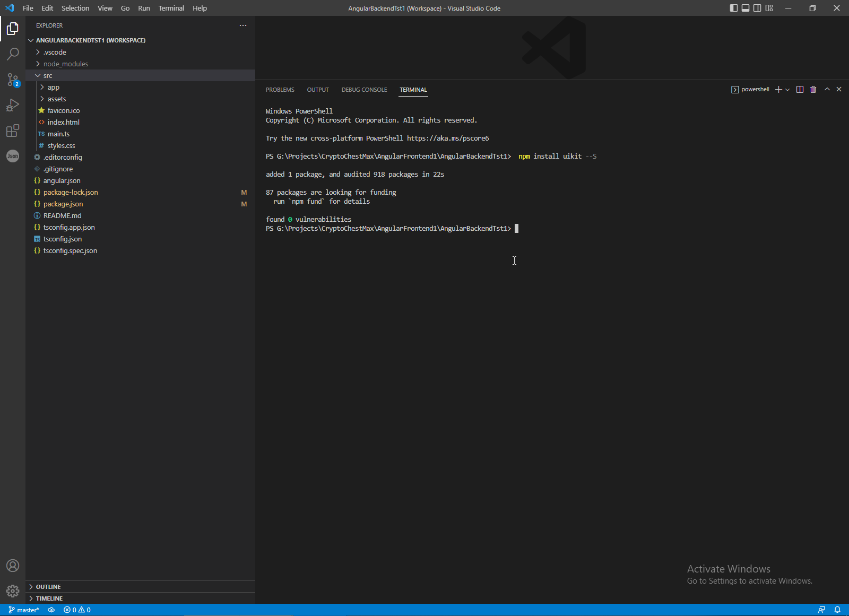Open tsconfig.json file
This screenshot has height=616, width=849.
click(140, 239)
